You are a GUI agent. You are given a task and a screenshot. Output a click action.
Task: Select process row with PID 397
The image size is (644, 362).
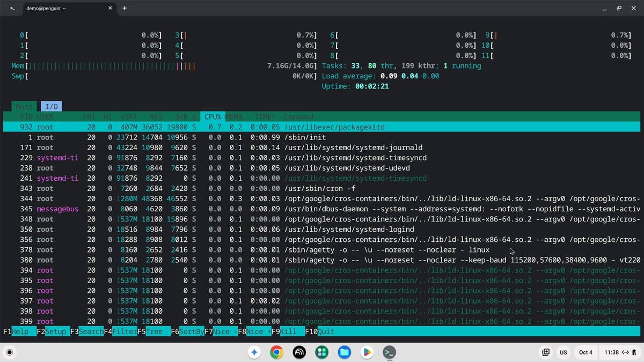tap(322, 301)
